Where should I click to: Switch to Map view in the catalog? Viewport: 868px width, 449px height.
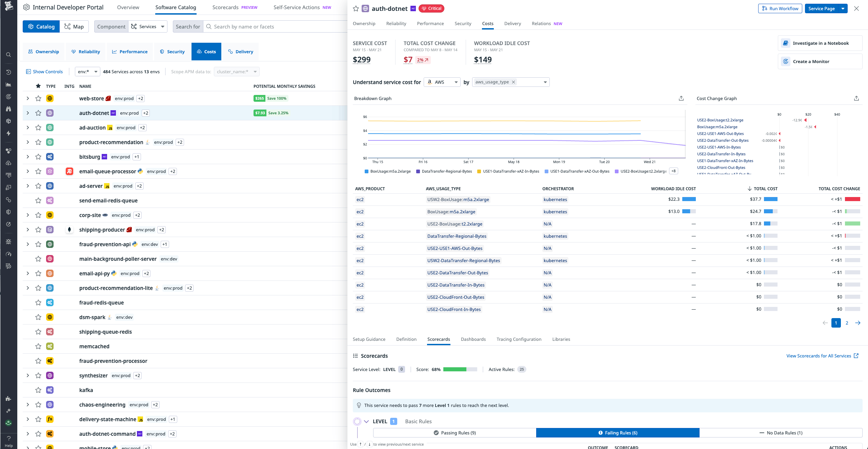coord(74,26)
